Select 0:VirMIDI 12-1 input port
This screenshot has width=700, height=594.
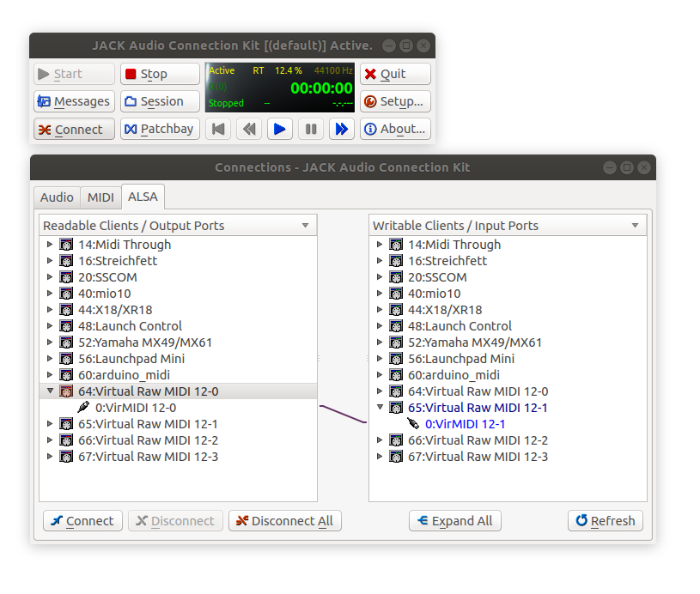pyautogui.click(x=466, y=424)
